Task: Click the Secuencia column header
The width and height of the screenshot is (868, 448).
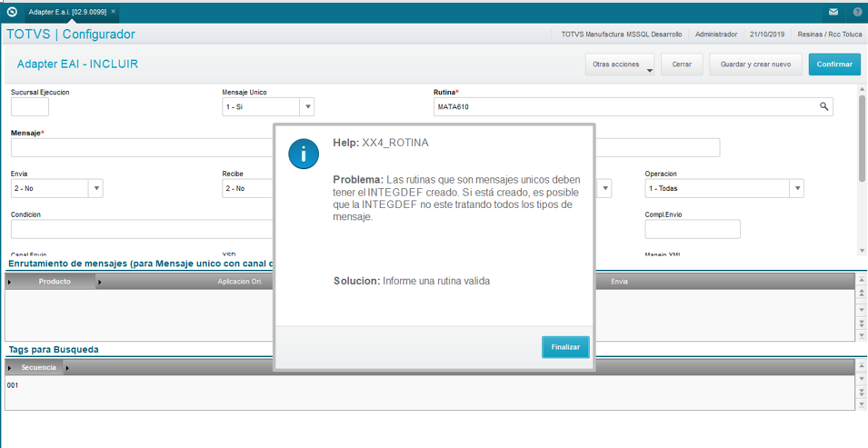Action: (38, 368)
